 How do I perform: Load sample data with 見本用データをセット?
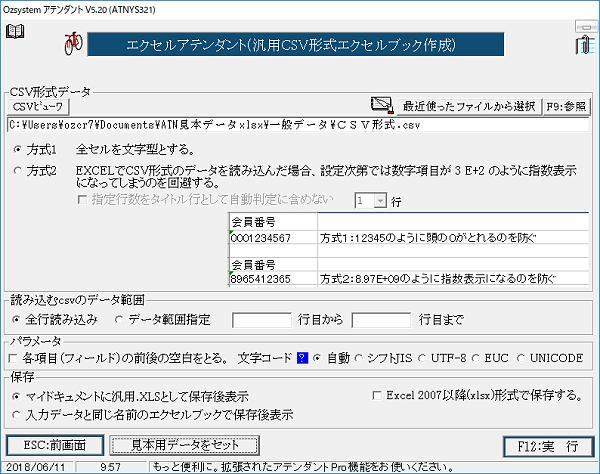click(184, 445)
